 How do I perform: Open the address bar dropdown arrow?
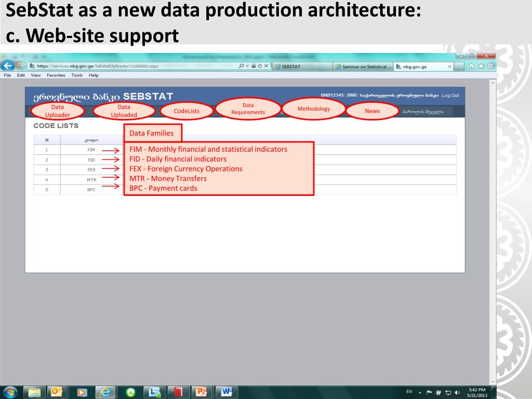(x=247, y=66)
